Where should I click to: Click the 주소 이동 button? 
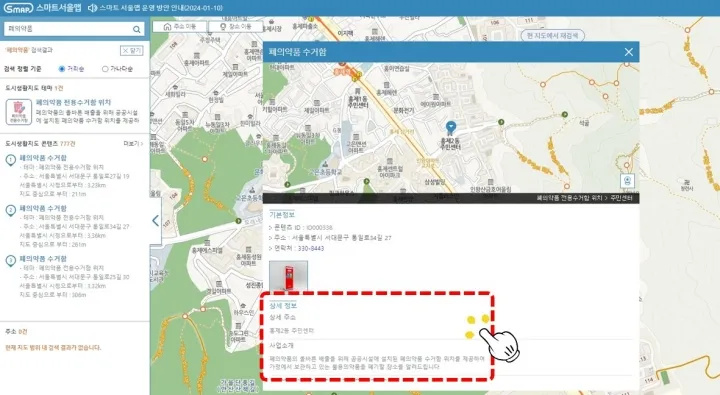(x=180, y=27)
